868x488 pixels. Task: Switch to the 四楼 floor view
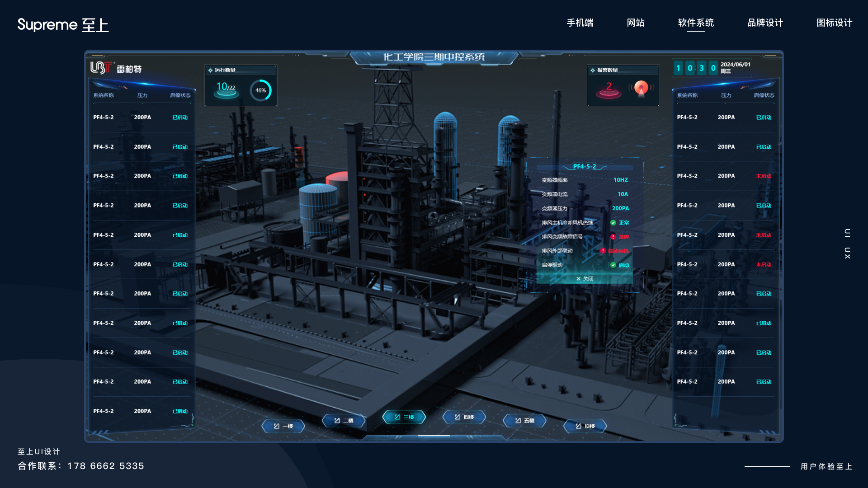point(464,417)
